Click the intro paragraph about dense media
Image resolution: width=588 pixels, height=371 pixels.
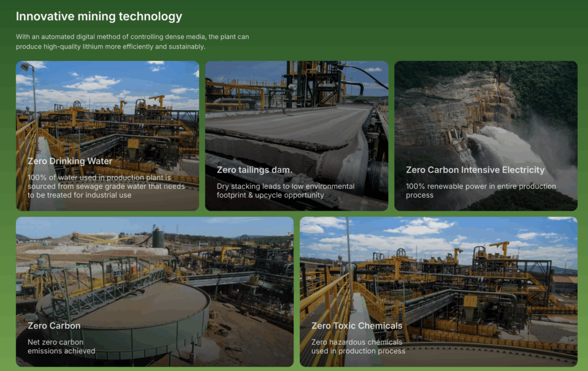pos(132,42)
